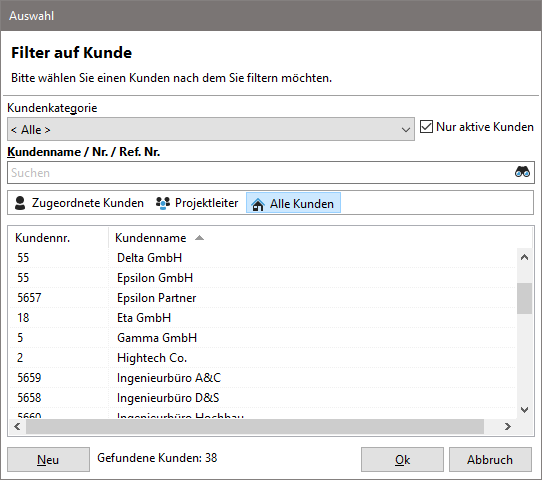Click the binoculars search icon

click(x=522, y=172)
